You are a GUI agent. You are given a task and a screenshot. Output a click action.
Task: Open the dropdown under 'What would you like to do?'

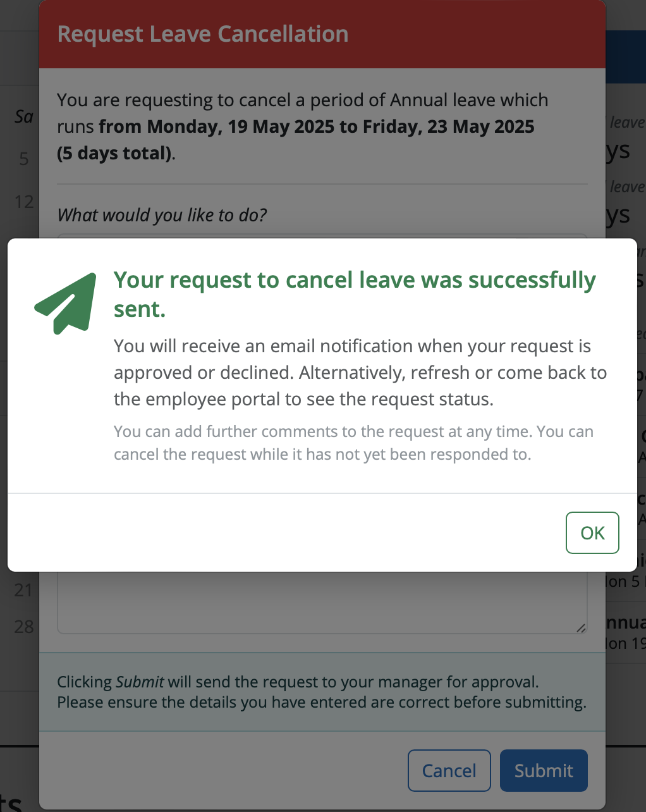(322, 236)
